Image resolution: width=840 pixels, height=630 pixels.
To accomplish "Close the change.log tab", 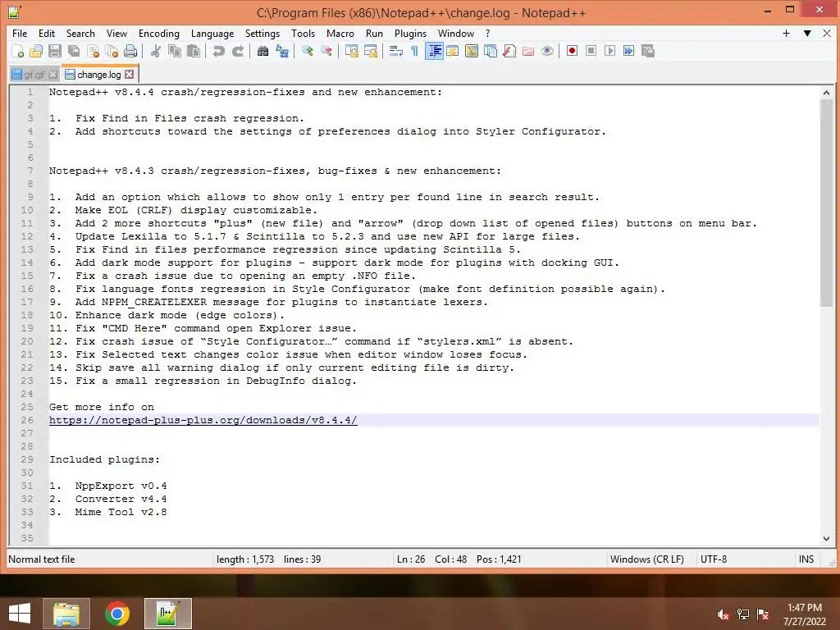I will (x=129, y=75).
